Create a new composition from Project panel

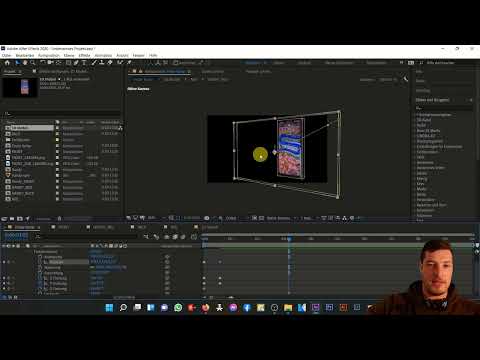(x=20, y=219)
